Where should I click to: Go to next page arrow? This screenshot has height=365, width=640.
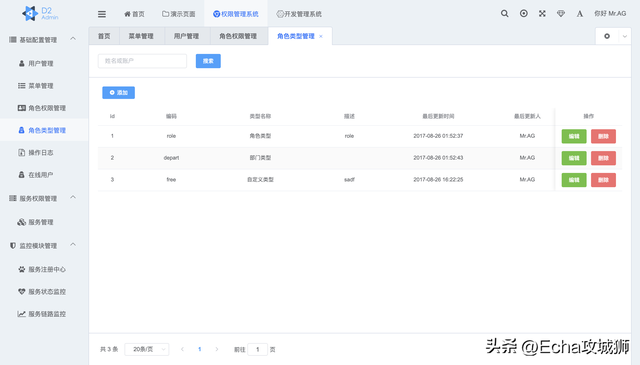pos(217,349)
